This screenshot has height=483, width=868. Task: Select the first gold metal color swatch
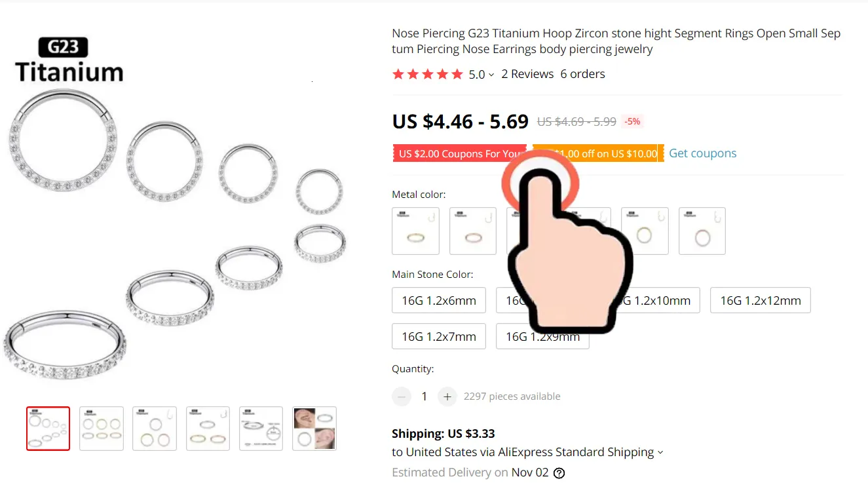[415, 231]
